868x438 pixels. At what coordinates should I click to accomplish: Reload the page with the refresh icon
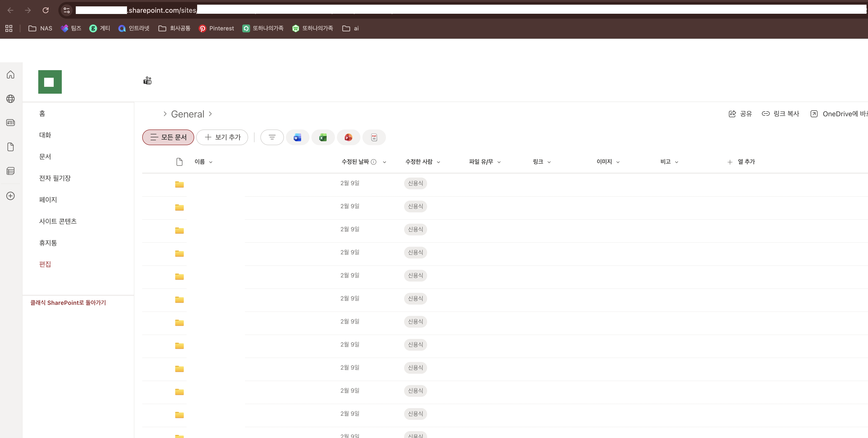point(46,10)
